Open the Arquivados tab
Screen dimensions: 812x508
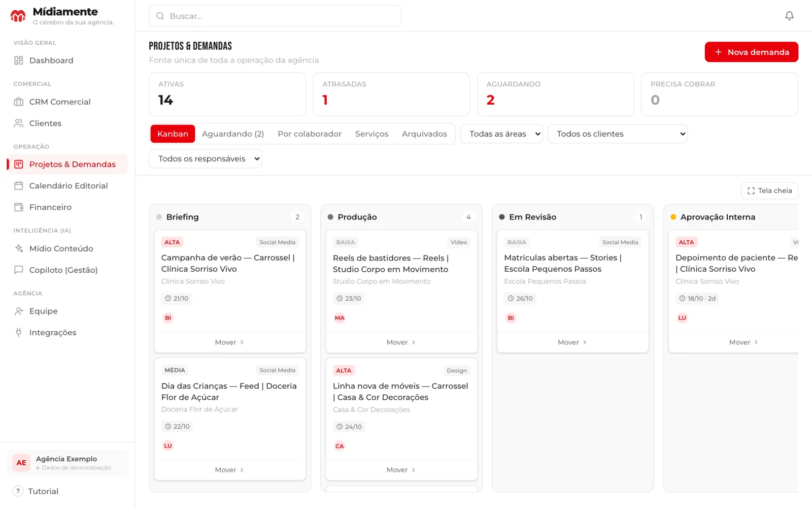424,134
